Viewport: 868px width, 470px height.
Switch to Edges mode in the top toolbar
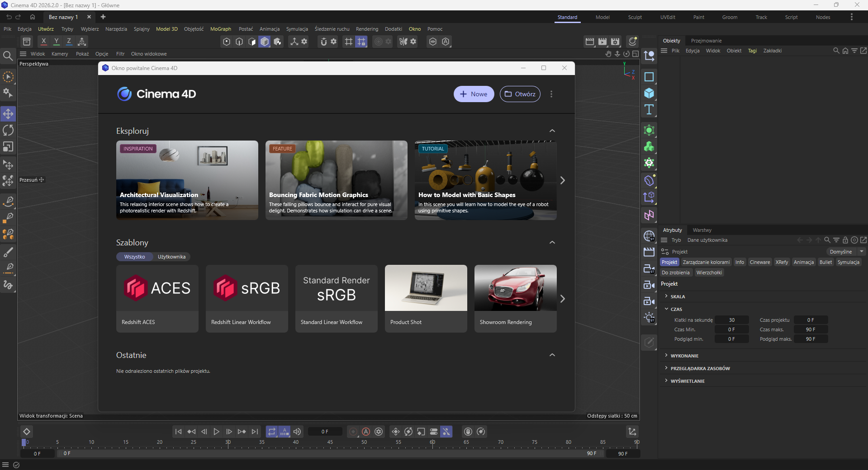(x=239, y=42)
